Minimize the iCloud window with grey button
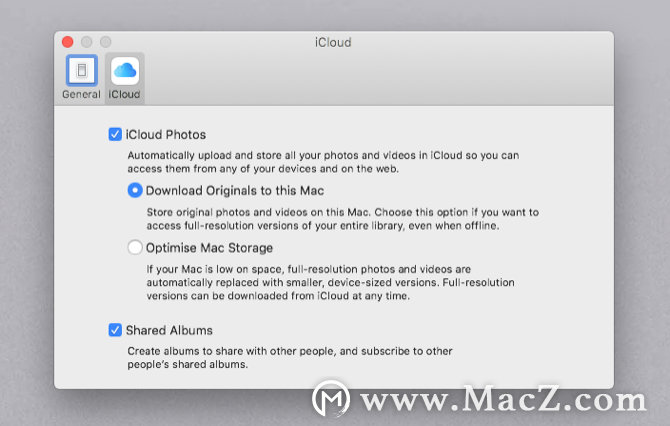The height and width of the screenshot is (426, 670). [87, 42]
